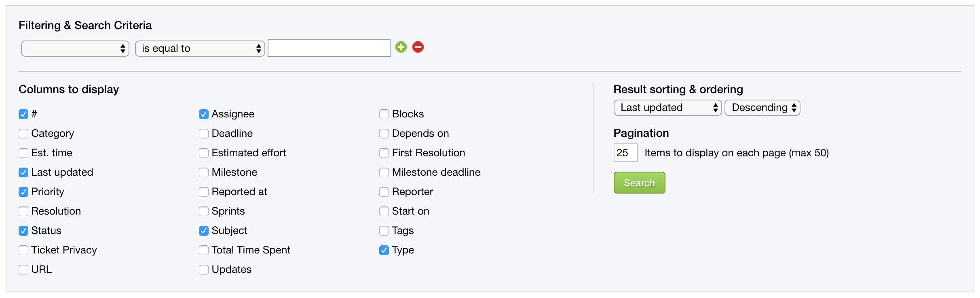980x298 pixels.
Task: Enable the Category column checkbox
Action: (x=23, y=134)
